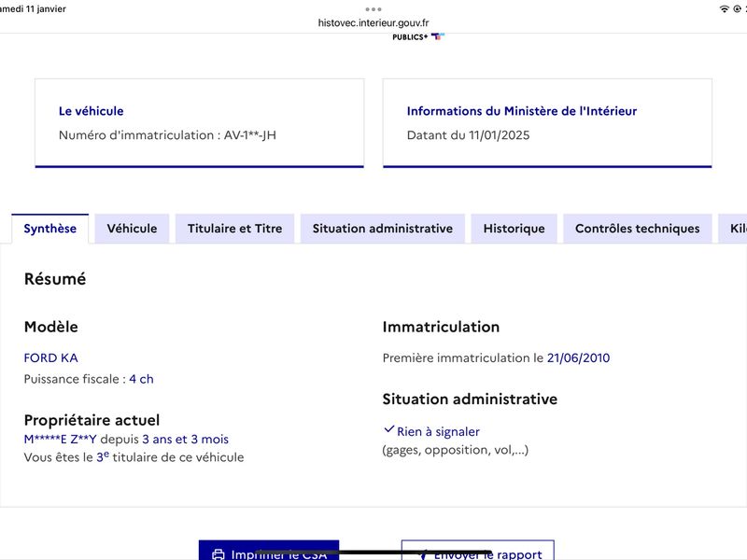The height and width of the screenshot is (560, 747).
Task: Click the printer icon on Imprimer button
Action: point(218,554)
